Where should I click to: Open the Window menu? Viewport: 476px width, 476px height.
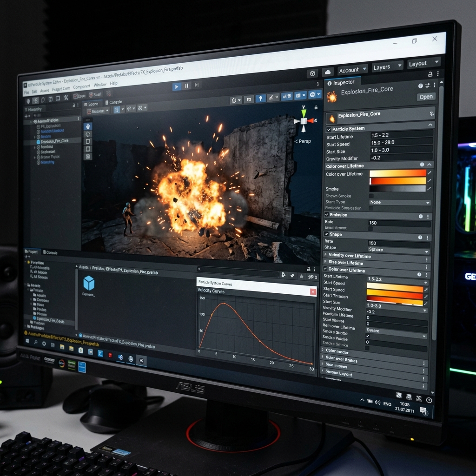(x=100, y=85)
